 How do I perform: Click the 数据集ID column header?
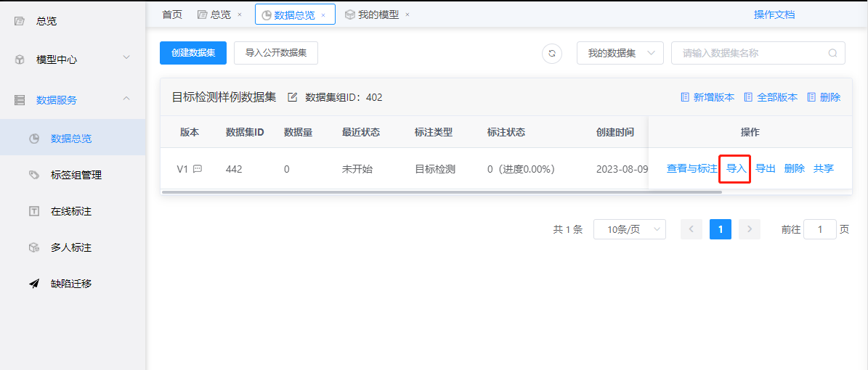pos(245,132)
